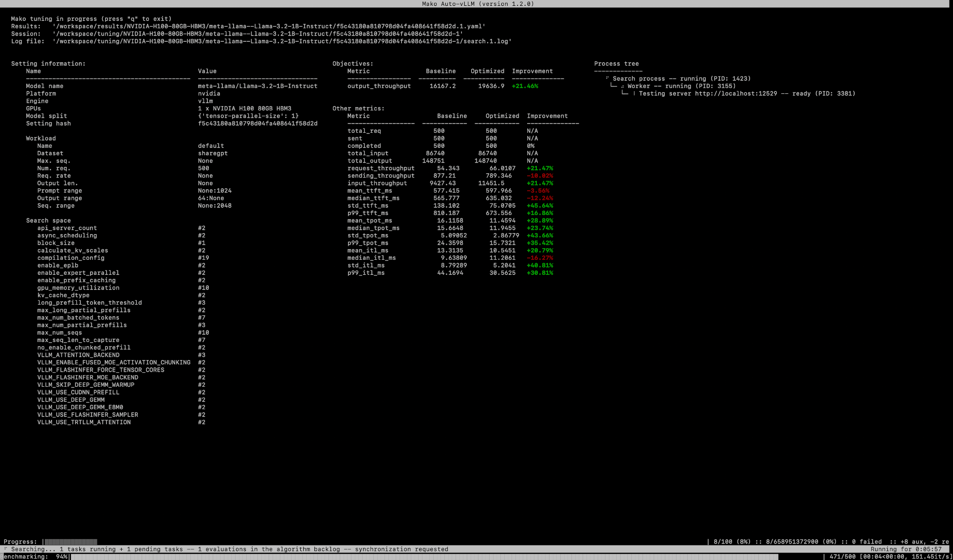The image size is (953, 560).
Task: Click the '0 failed' status entry
Action: [x=867, y=542]
